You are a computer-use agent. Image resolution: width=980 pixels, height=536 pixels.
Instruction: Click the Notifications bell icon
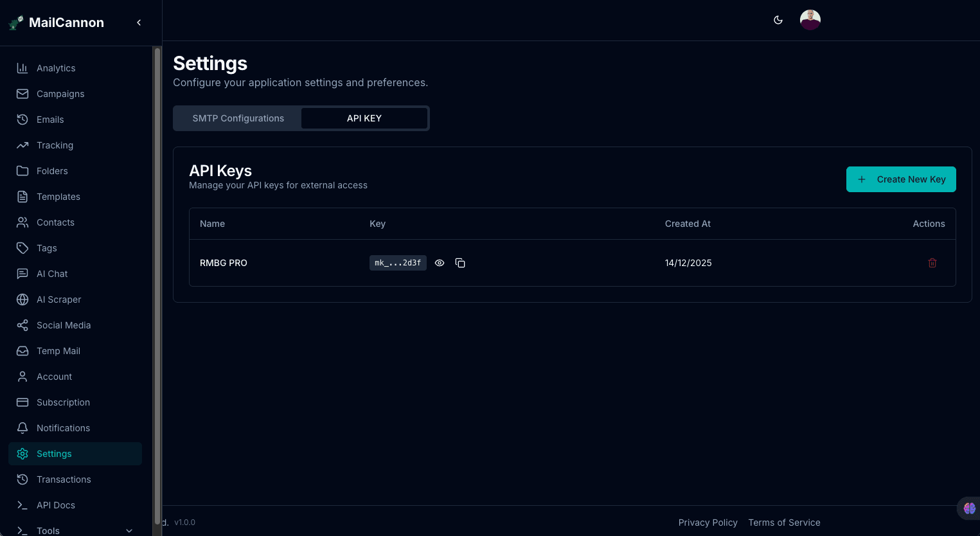(22, 428)
